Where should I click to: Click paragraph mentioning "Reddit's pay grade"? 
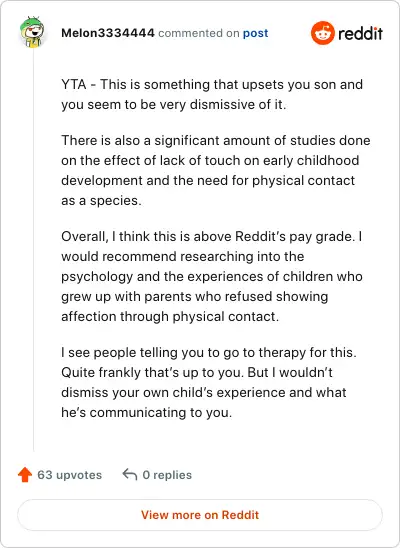point(212,276)
